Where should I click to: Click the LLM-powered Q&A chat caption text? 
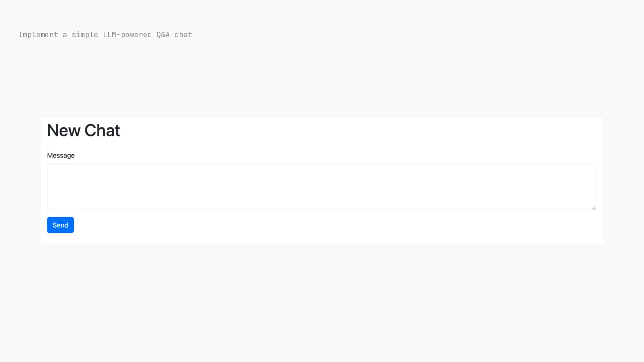point(105,34)
